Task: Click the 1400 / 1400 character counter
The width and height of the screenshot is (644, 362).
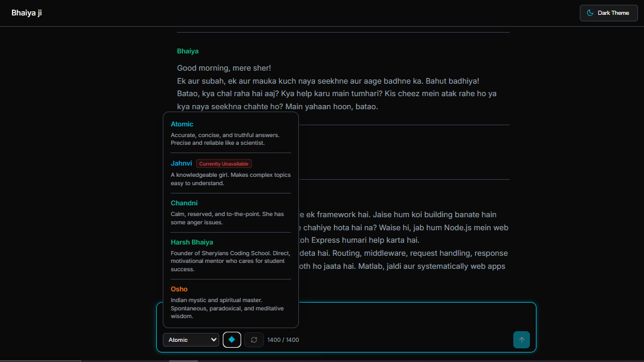Action: 283,340
